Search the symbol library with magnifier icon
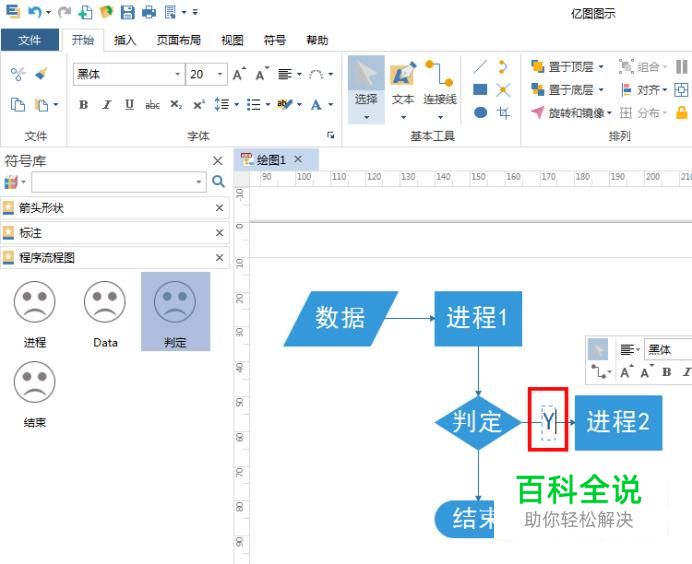Screen dimensions: 692x564 click(218, 181)
